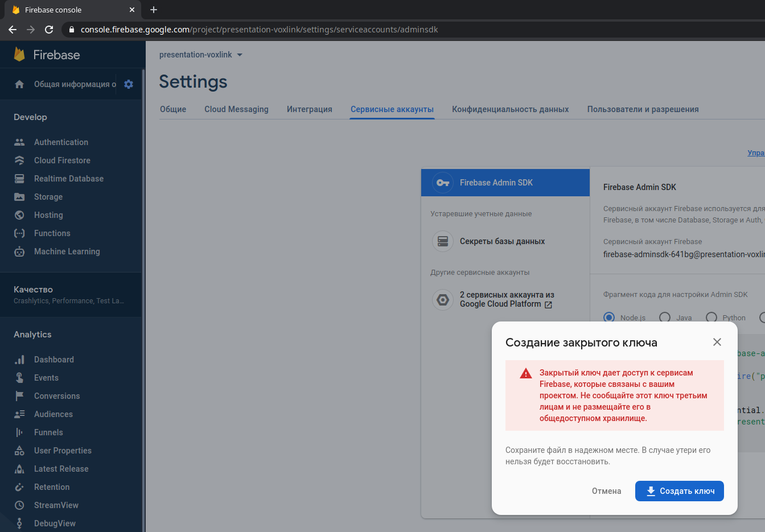Open the project settings gear icon

click(129, 84)
